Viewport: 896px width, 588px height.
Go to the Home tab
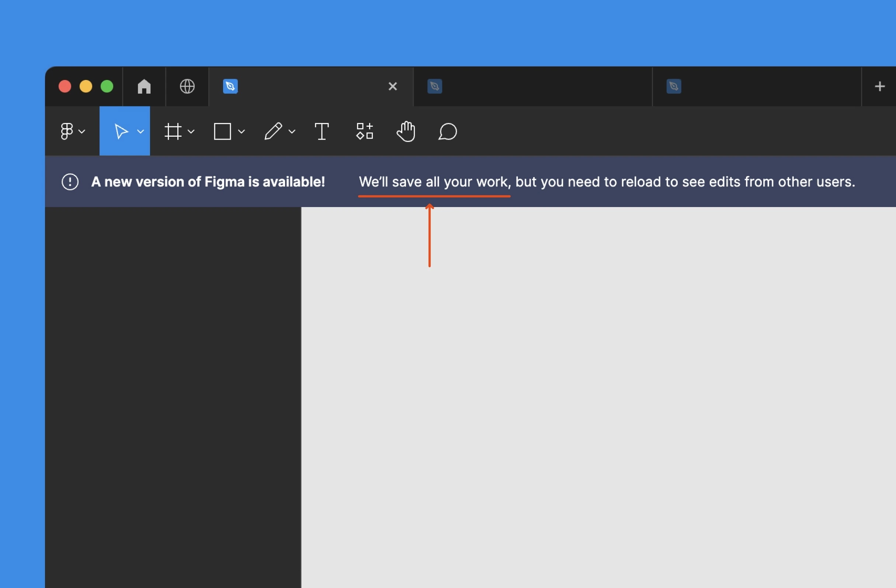144,87
